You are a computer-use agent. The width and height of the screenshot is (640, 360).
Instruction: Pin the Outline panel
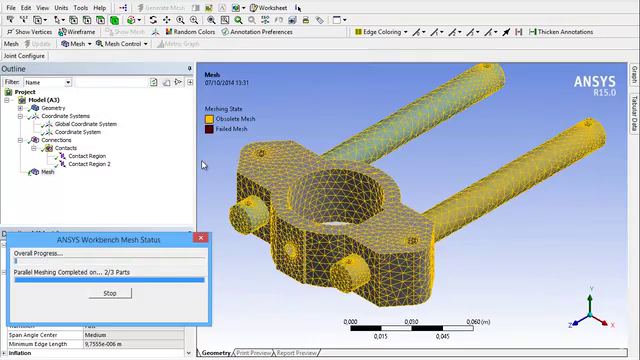pyautogui.click(x=189, y=68)
